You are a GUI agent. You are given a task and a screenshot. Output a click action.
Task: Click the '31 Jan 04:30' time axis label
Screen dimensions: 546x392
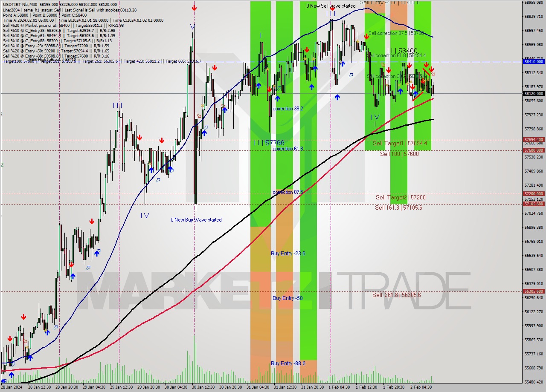pos(257,387)
